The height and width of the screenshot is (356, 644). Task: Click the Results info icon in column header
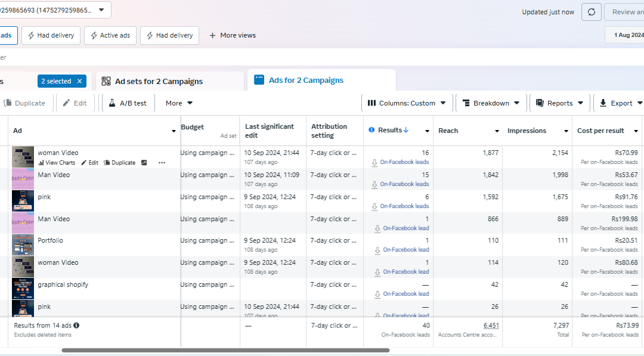[371, 130]
